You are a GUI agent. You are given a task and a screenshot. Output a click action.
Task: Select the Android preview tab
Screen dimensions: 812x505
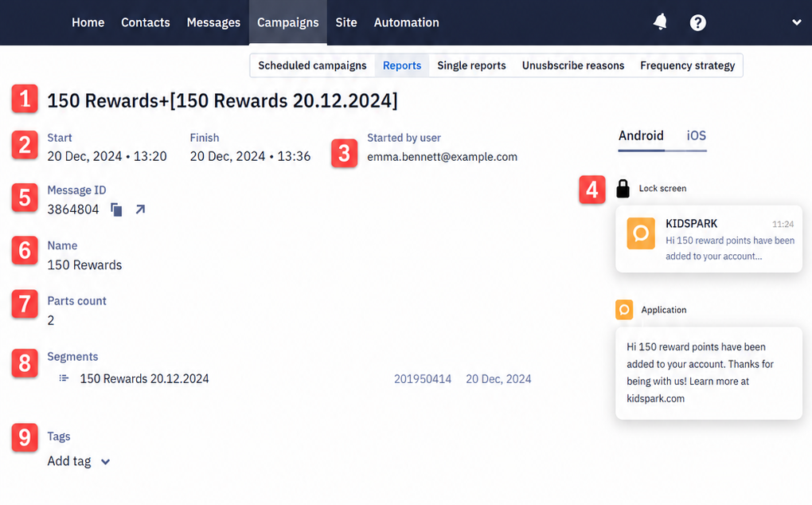(x=641, y=135)
